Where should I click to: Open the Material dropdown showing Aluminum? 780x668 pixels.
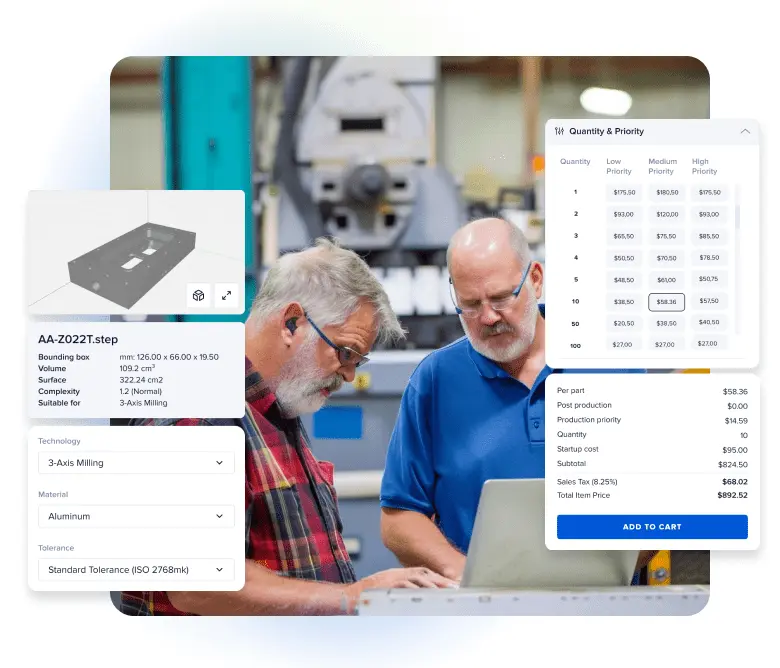(136, 516)
